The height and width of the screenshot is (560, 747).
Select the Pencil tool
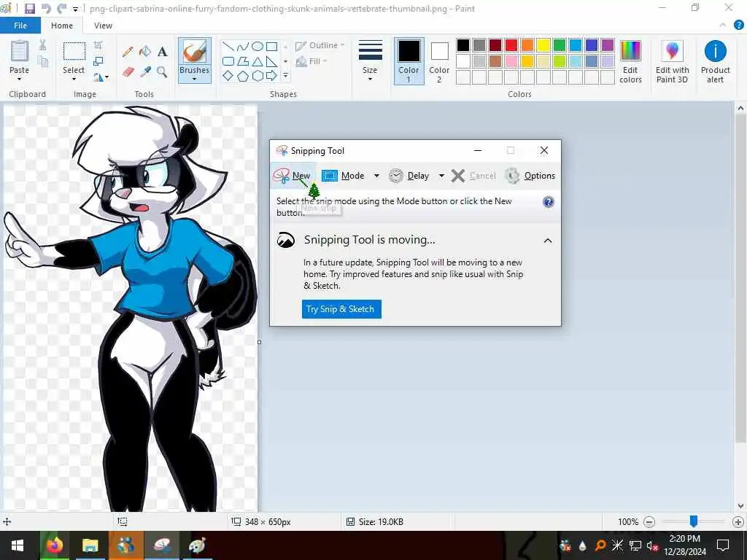[x=128, y=52]
